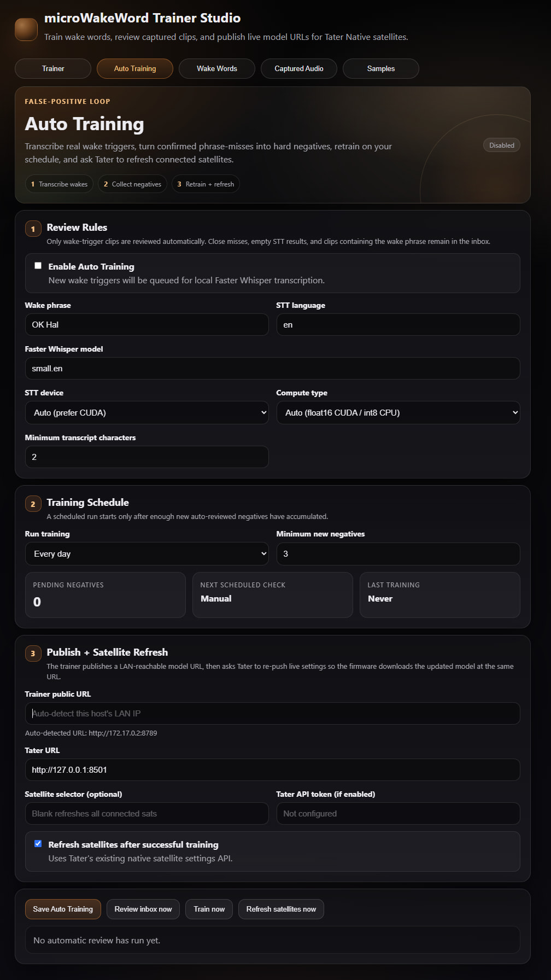Click the Collect negatives step chip
Viewport: 551px width, 980px height.
pos(132,184)
